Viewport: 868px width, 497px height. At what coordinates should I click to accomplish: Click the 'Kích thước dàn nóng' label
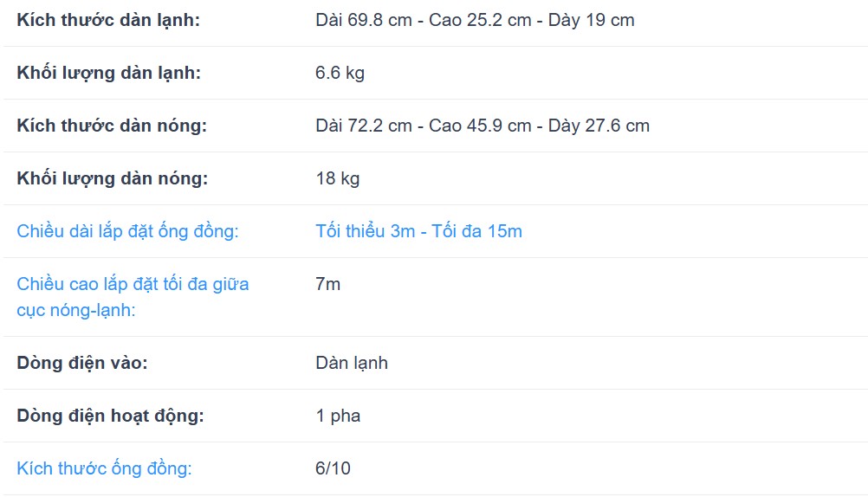(x=112, y=126)
